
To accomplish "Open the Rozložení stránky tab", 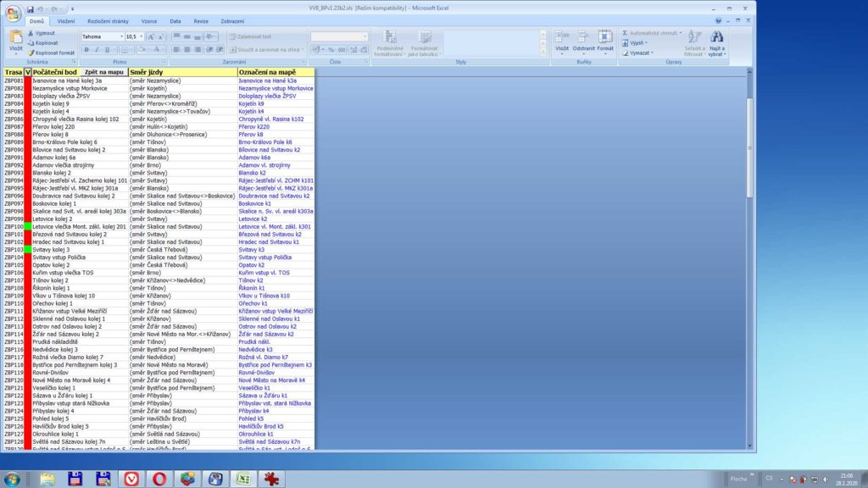I will [x=108, y=20].
